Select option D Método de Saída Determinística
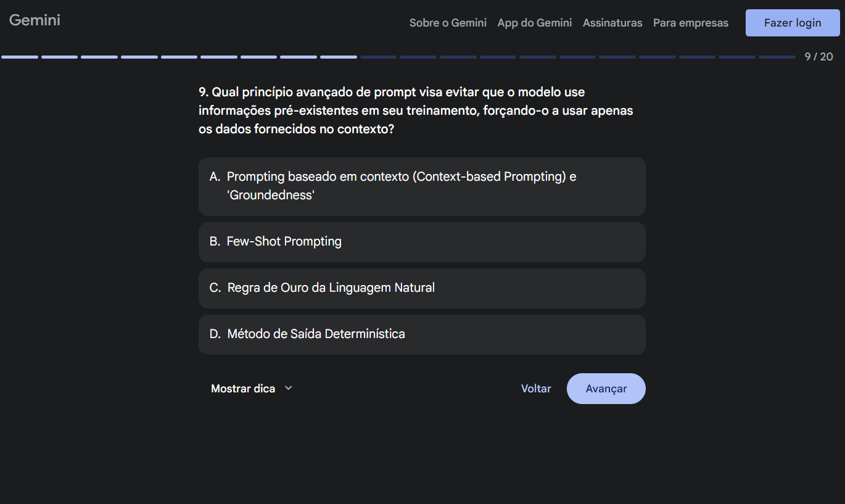This screenshot has height=504, width=845. (x=422, y=334)
